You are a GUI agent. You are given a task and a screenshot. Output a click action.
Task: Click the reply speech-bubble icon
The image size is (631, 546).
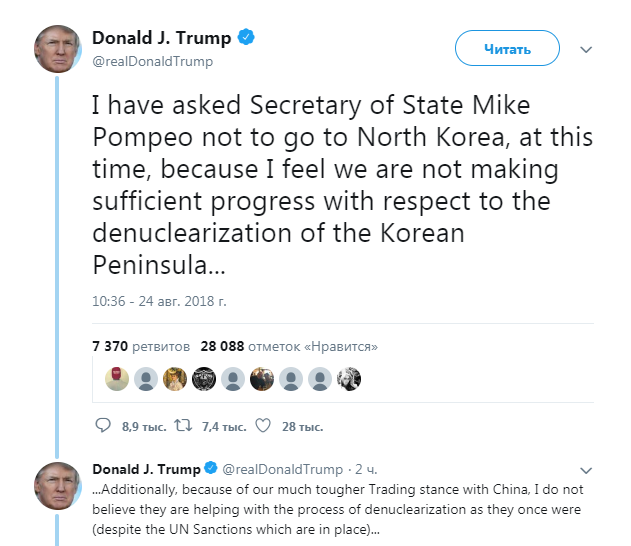[102, 426]
